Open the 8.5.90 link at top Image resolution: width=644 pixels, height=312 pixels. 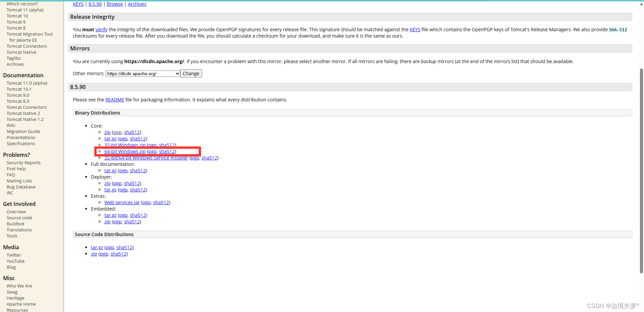95,4
